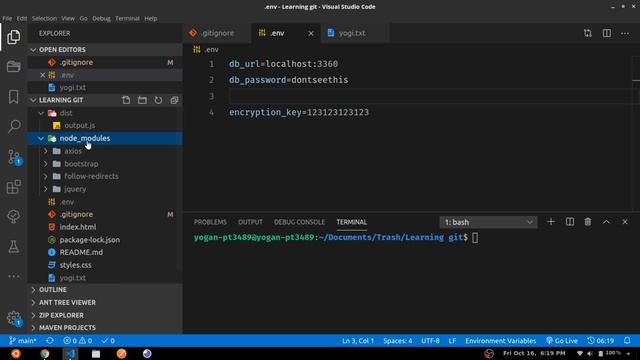Kill terminal with trash icon
Screen dimensions: 640x360
[x=588, y=222]
